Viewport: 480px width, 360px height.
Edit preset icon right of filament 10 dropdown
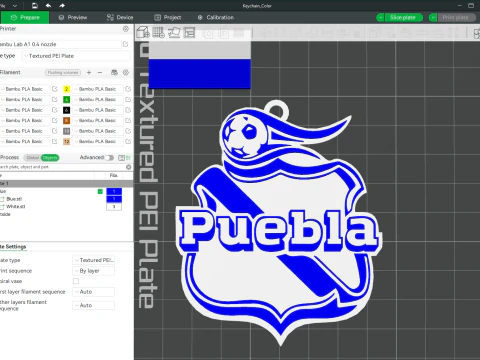pos(128,131)
